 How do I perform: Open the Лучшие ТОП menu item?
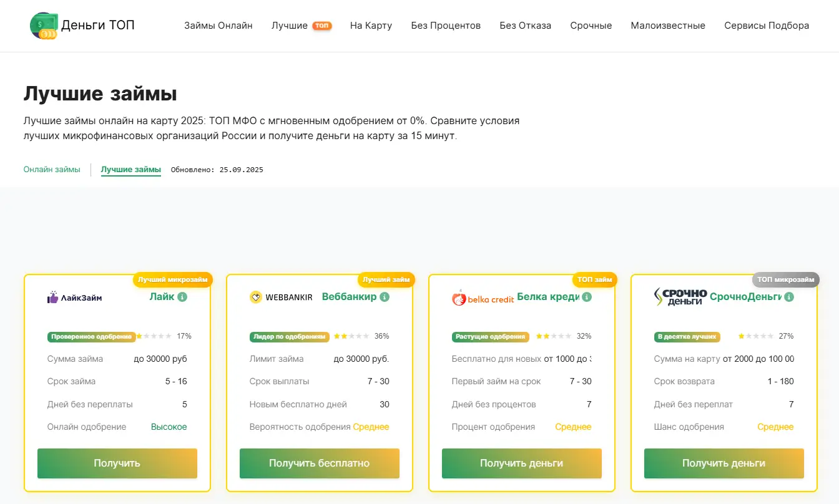[x=302, y=26]
